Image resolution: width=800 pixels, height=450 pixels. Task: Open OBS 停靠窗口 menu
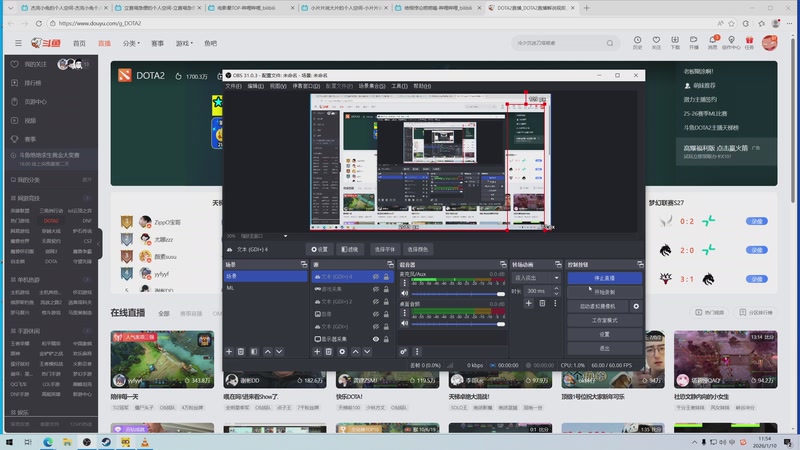[x=306, y=86]
